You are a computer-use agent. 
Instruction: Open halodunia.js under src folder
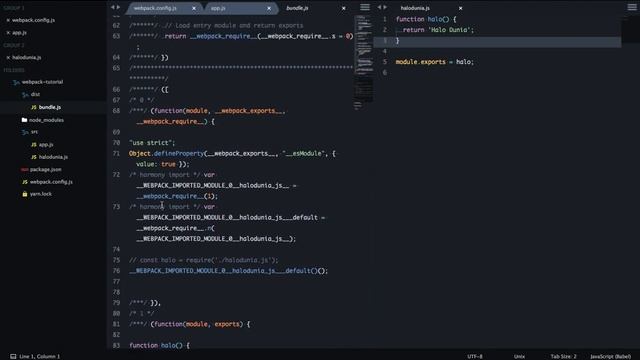[x=53, y=157]
